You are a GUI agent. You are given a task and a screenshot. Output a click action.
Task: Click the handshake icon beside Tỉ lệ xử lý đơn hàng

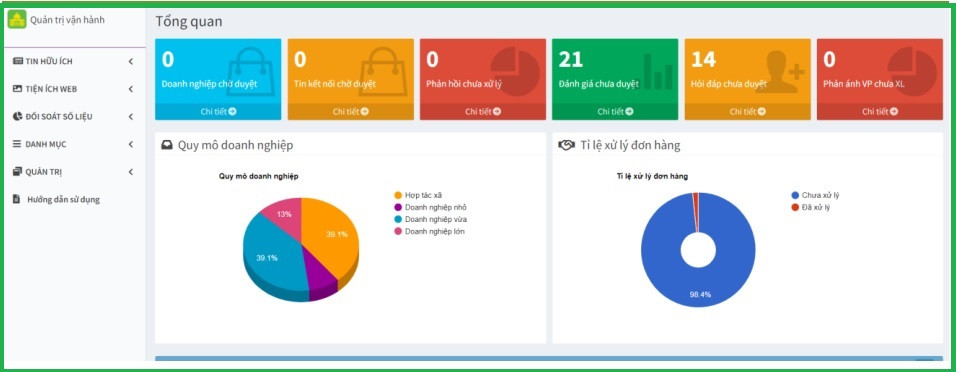coord(566,145)
